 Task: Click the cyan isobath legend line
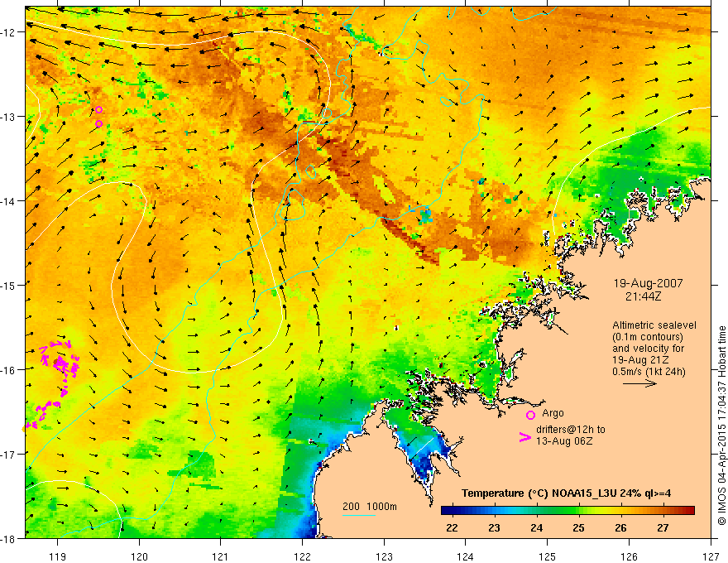point(358,515)
